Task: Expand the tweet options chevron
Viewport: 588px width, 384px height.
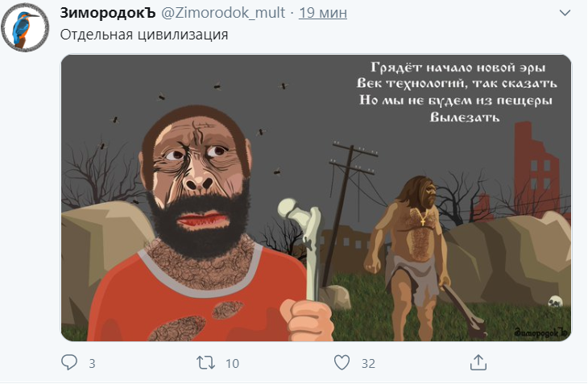Action: (565, 14)
